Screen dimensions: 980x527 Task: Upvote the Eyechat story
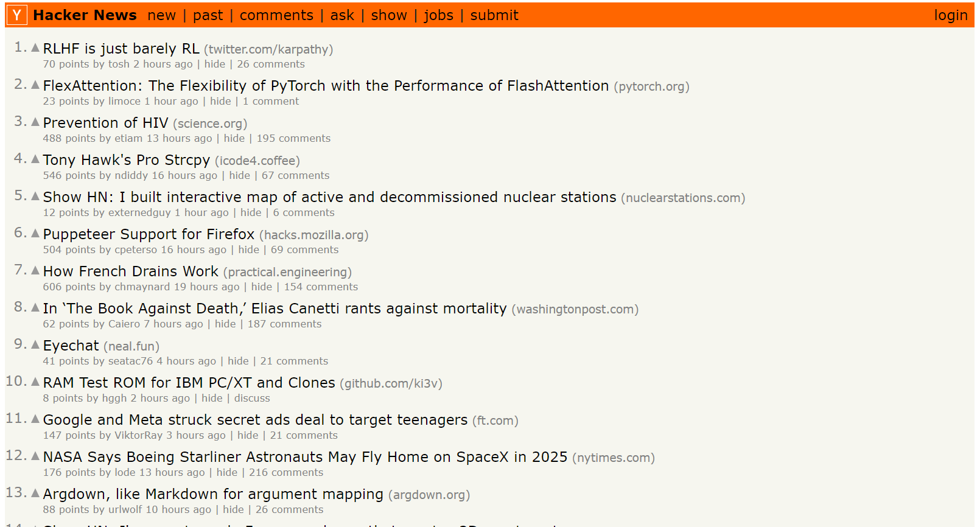tap(35, 344)
